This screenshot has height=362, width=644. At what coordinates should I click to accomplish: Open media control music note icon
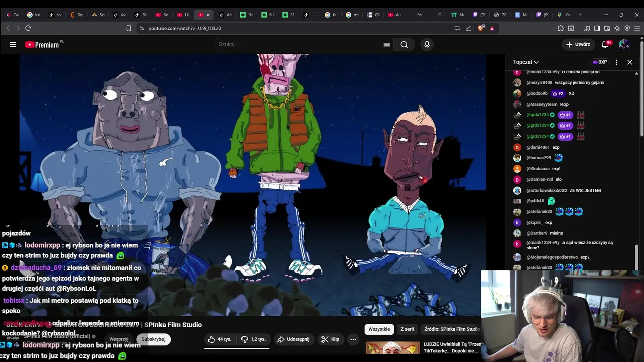[x=587, y=28]
